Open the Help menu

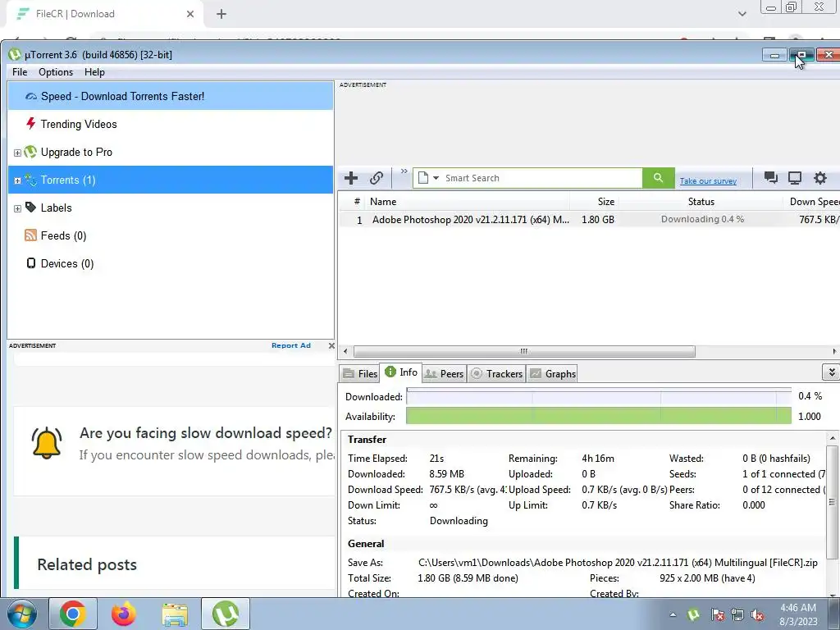tap(94, 72)
